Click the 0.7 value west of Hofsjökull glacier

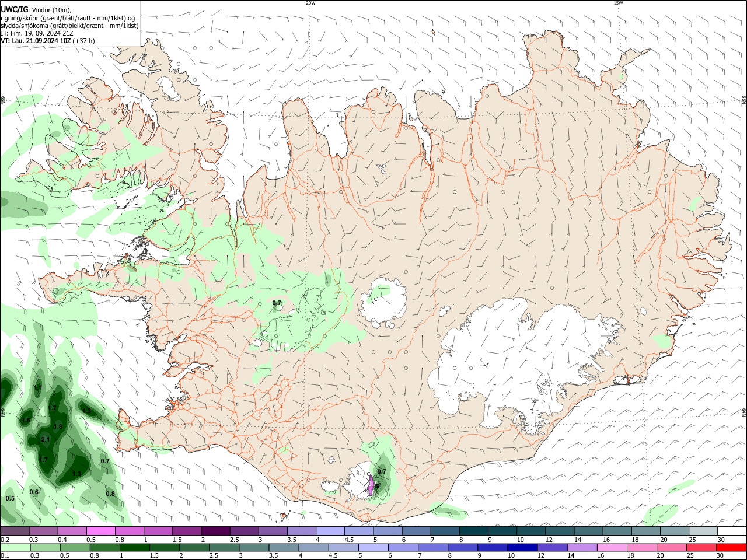tap(277, 303)
